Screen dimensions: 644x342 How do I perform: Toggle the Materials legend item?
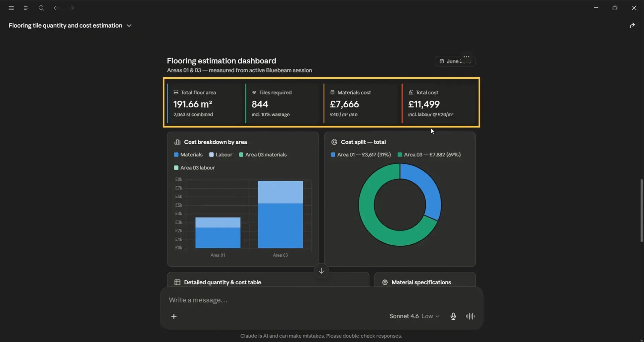188,155
